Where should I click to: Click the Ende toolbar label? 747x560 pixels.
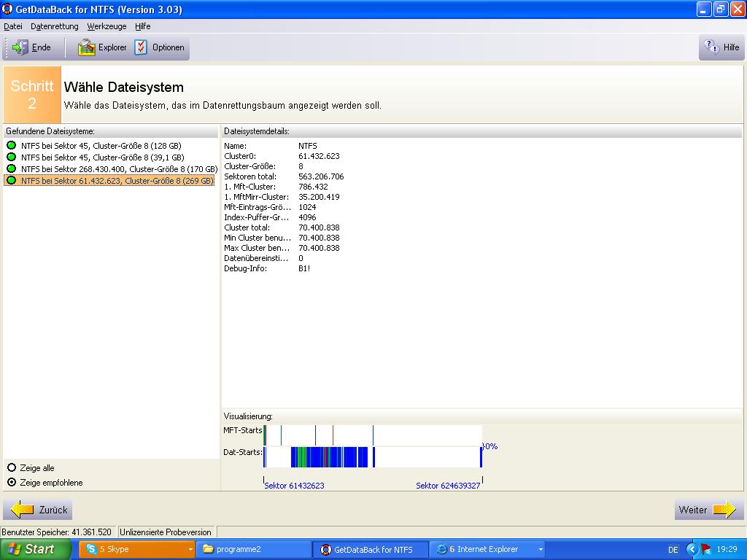(41, 47)
